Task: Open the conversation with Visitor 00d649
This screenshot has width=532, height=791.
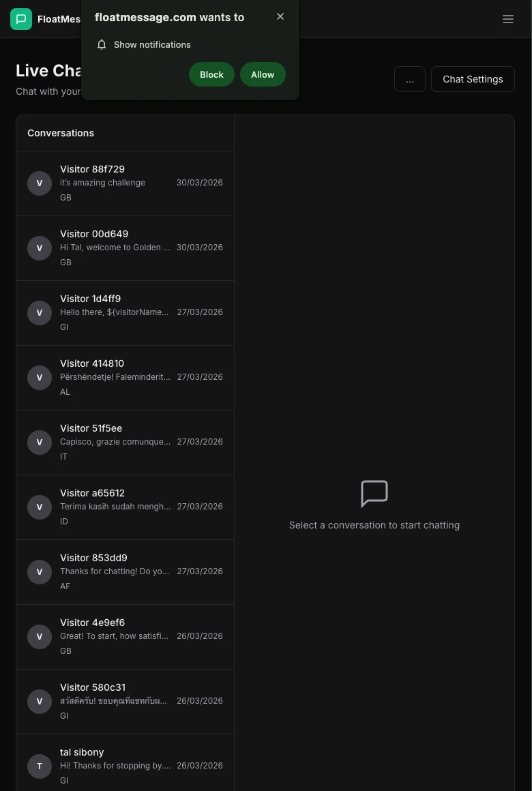Action: click(125, 248)
